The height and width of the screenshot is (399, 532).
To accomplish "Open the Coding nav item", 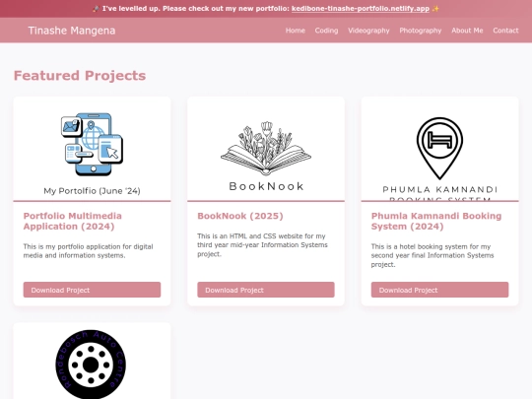I will pyautogui.click(x=326, y=31).
